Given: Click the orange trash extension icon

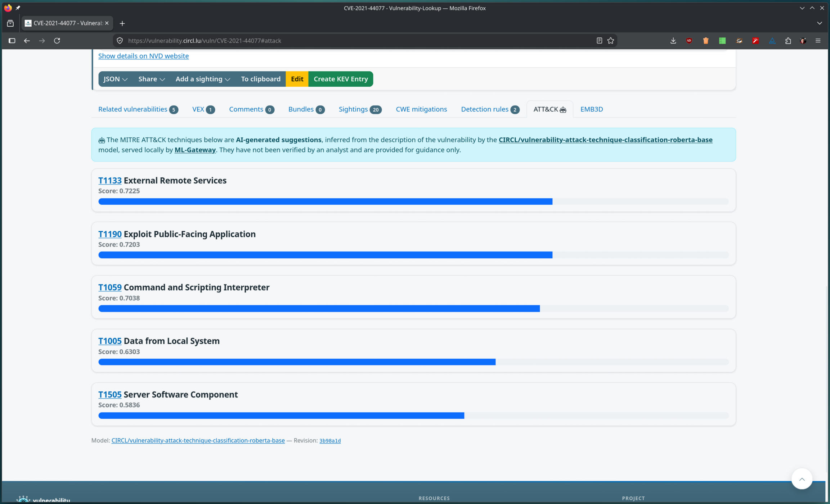Looking at the screenshot, I should tap(706, 41).
